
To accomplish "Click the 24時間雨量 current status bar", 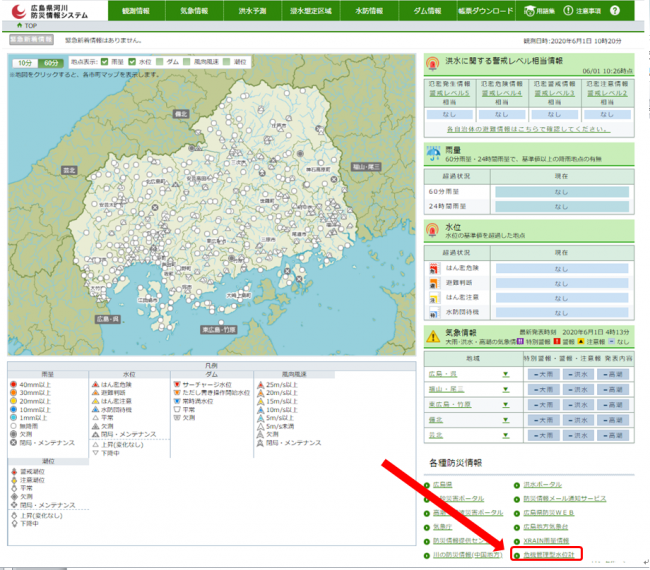I will click(562, 206).
